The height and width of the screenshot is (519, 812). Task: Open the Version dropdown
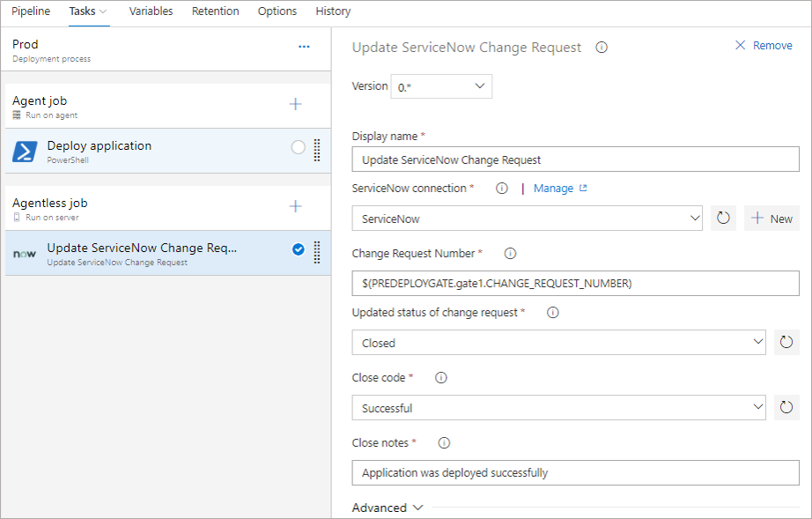click(x=441, y=86)
